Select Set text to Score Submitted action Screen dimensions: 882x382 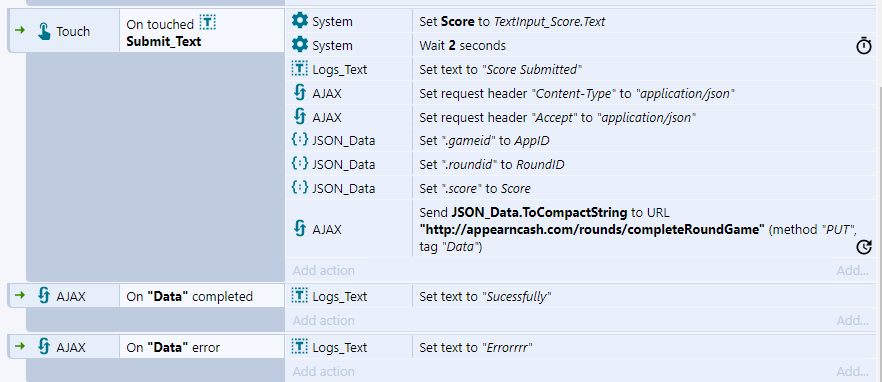tap(644, 70)
